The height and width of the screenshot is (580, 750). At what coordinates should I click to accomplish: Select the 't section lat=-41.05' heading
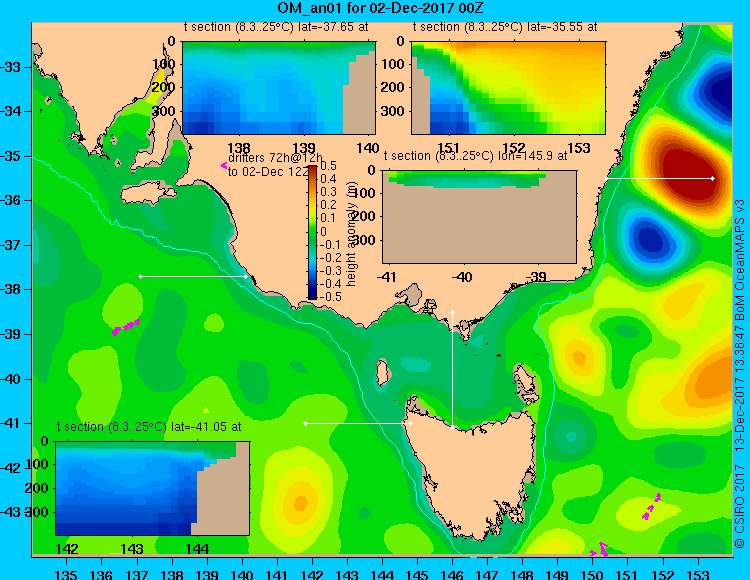149,427
